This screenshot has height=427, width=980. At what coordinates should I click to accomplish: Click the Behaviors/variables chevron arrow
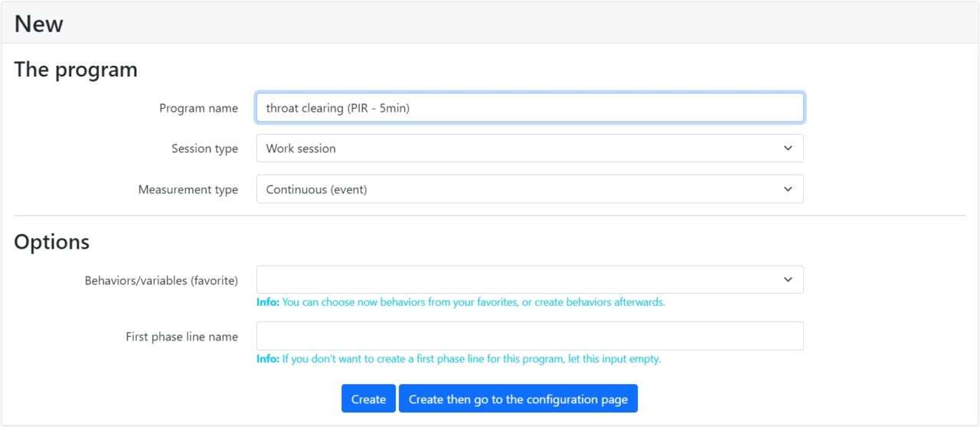tap(788, 280)
